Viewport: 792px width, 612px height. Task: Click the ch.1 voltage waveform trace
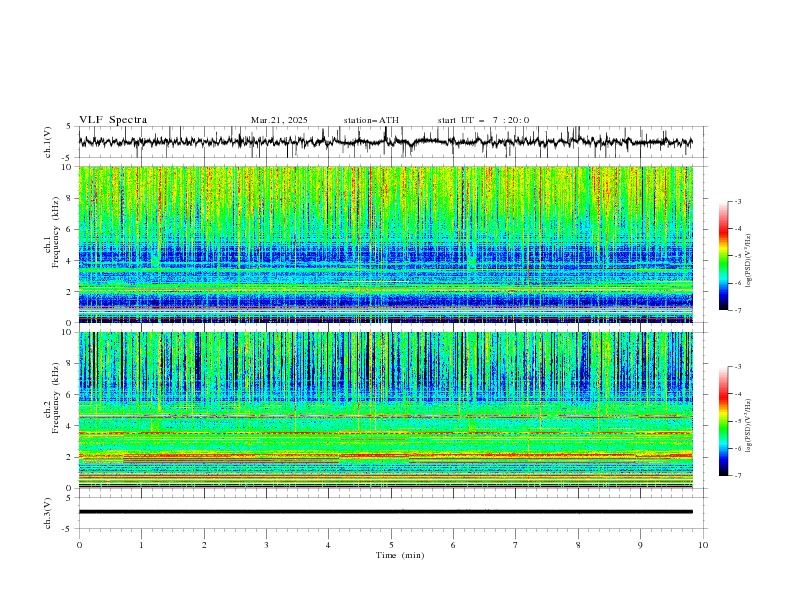pyautogui.click(x=385, y=141)
